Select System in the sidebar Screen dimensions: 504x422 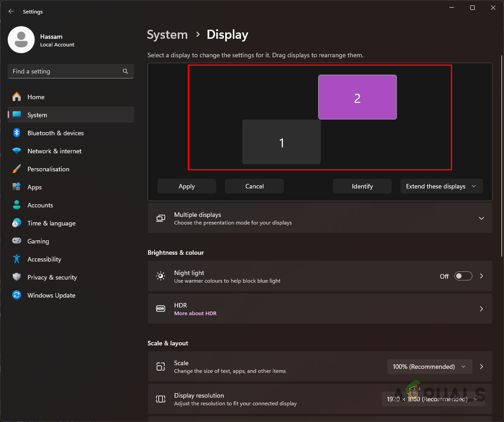[37, 115]
